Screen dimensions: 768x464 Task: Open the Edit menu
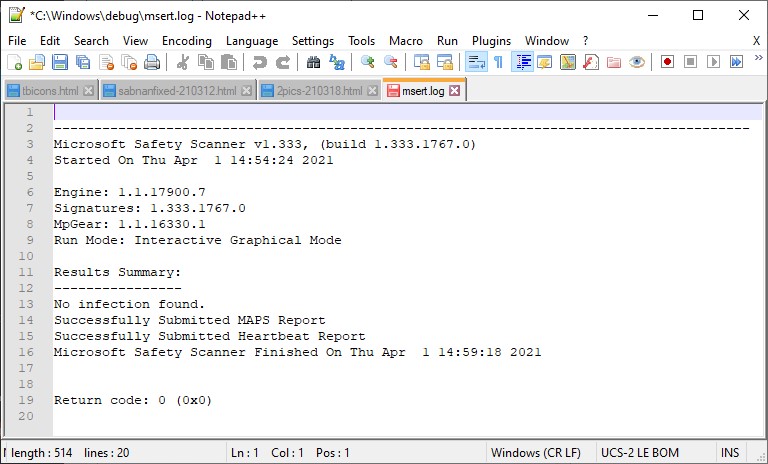50,41
